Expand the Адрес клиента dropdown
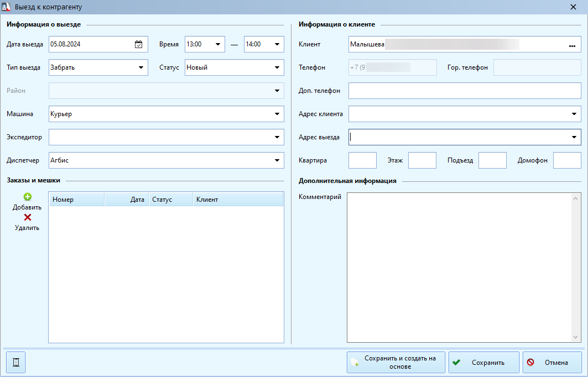 pos(574,114)
